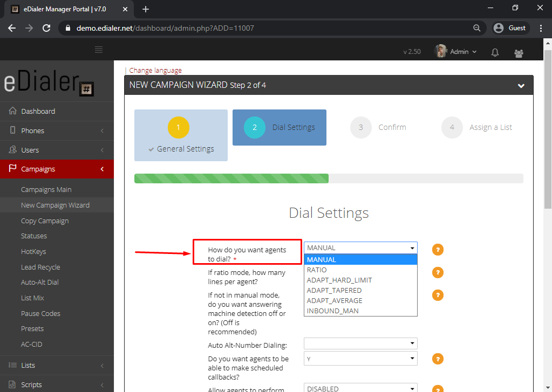This screenshot has width=552, height=392.
Task: Open the Auto Alt-Number Dialing dropdown
Action: [x=360, y=343]
